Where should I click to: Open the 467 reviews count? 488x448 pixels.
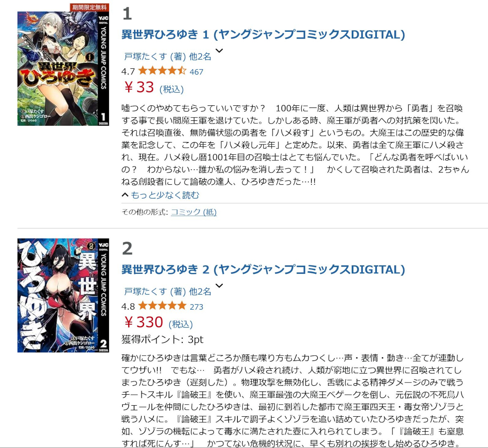196,72
